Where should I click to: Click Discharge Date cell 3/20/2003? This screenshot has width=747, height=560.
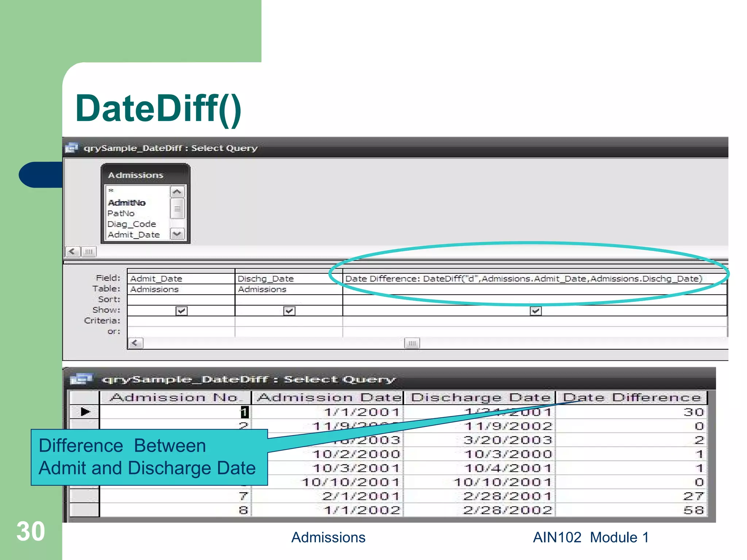coord(479,440)
